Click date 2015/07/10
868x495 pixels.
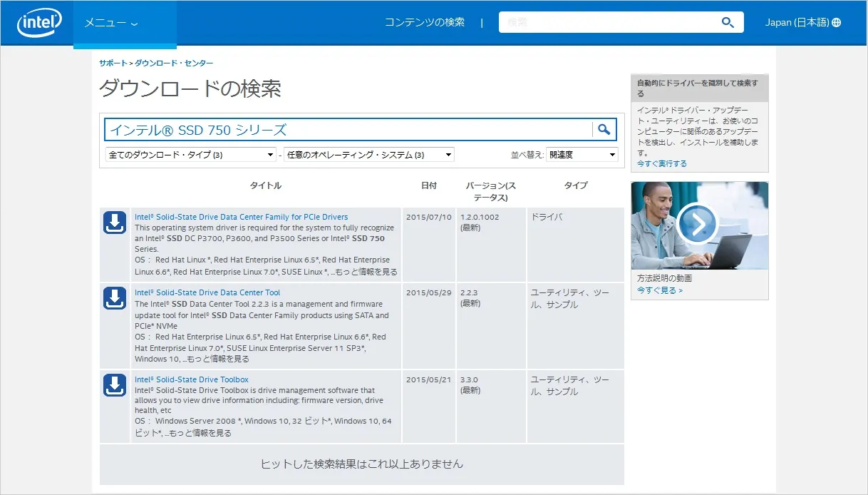(x=428, y=217)
